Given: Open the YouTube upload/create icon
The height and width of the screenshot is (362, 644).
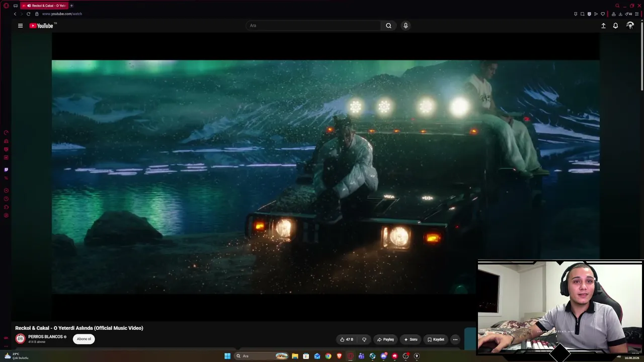Looking at the screenshot, I should [x=603, y=26].
